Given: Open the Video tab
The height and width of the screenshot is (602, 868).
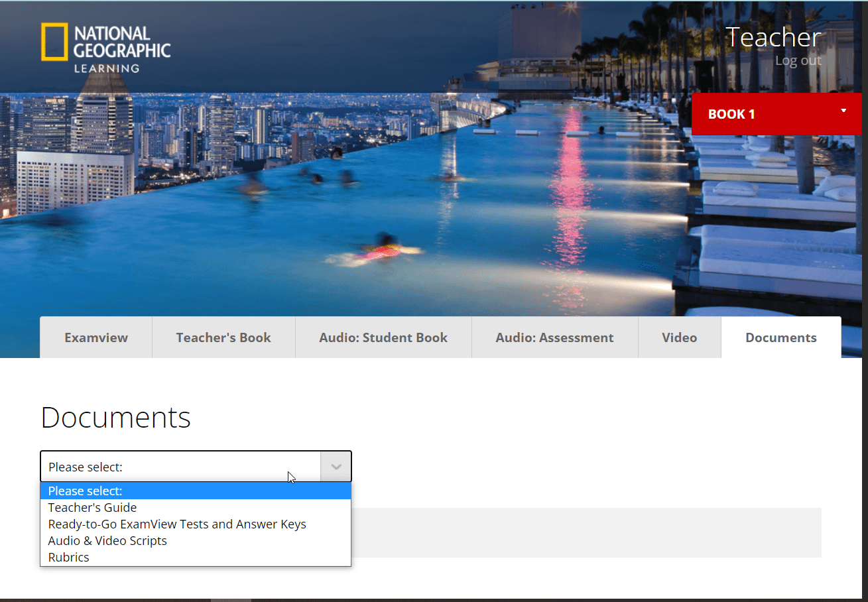Looking at the screenshot, I should click(x=679, y=337).
